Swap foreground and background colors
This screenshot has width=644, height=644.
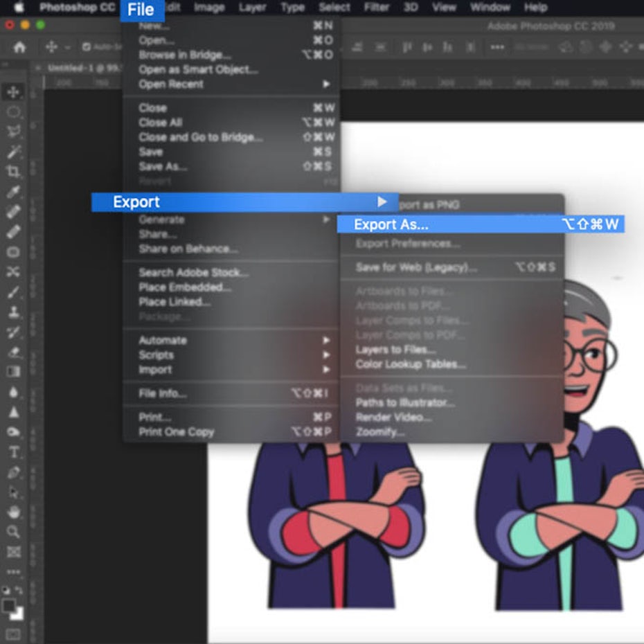(20, 590)
